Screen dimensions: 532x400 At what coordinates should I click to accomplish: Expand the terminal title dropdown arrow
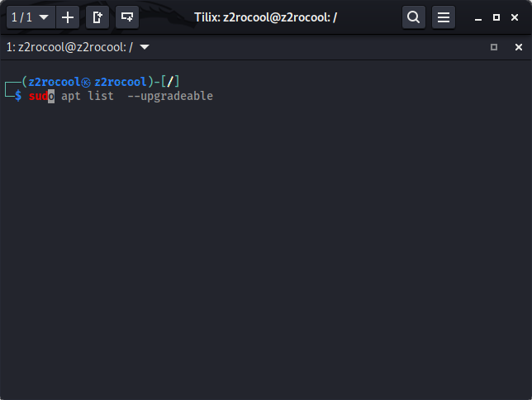(145, 47)
